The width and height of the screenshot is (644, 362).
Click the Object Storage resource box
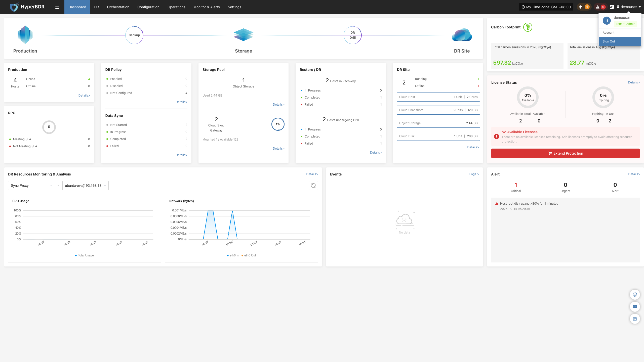[438, 123]
